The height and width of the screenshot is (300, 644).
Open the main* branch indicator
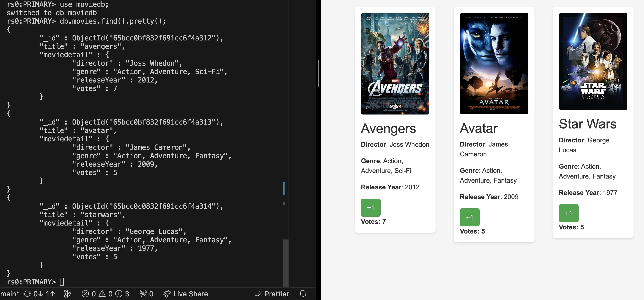click(10, 294)
